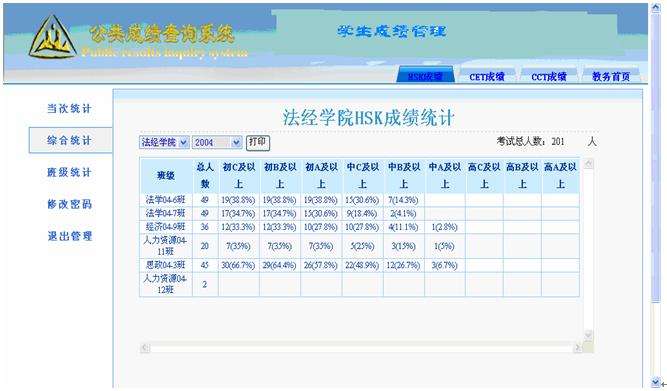This screenshot has height=391, width=667.
Task: Select the 法学04-6班 row name
Action: [x=165, y=200]
